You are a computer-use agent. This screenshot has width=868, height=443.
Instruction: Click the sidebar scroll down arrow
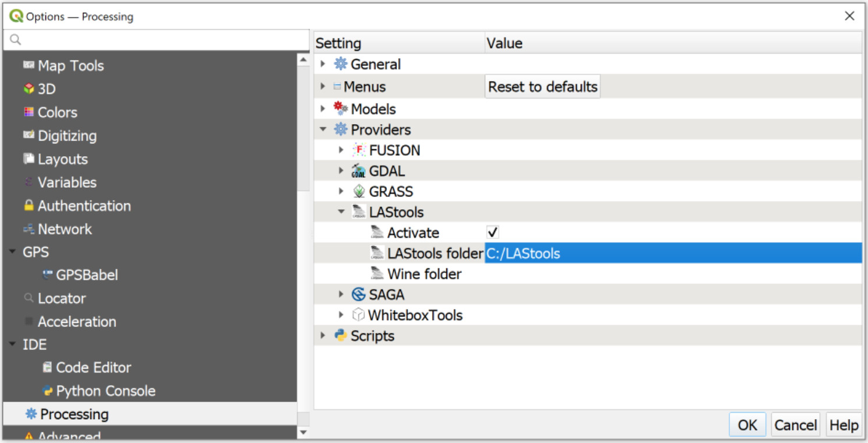coord(304,432)
